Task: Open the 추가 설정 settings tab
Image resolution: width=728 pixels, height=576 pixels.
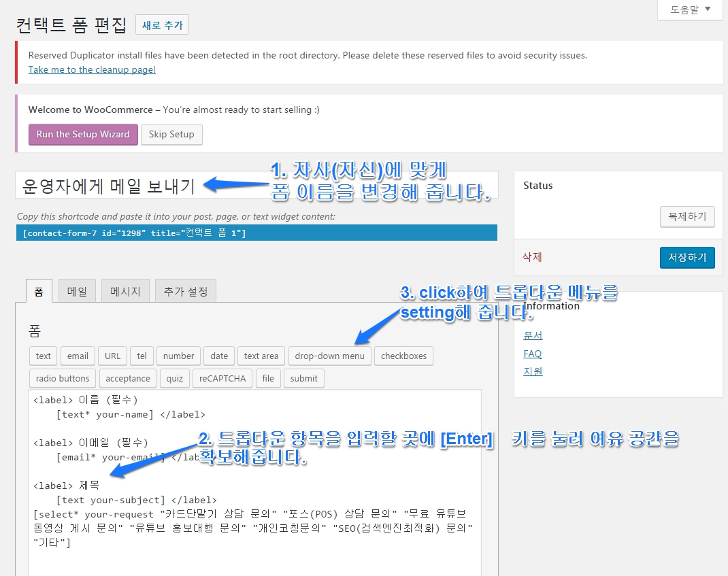Action: [x=185, y=290]
